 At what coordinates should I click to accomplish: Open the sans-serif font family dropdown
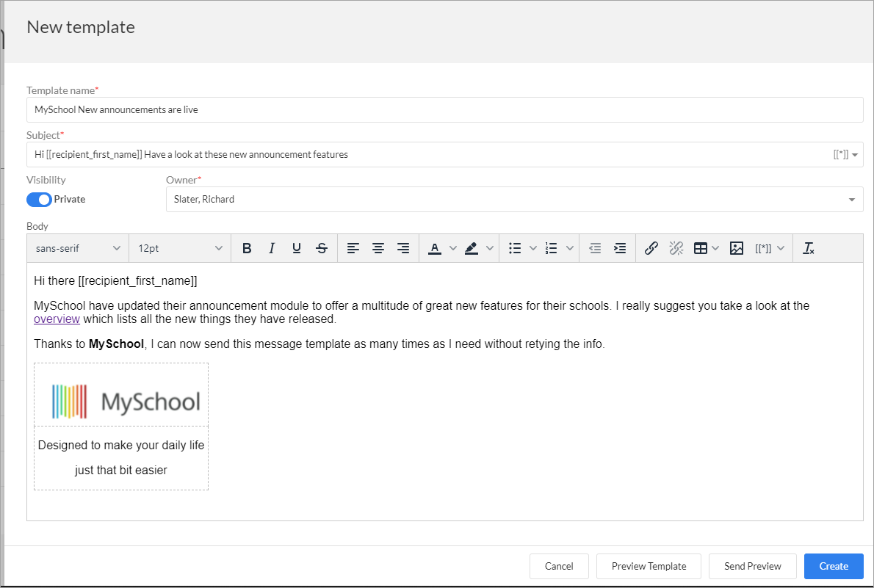pyautogui.click(x=78, y=249)
